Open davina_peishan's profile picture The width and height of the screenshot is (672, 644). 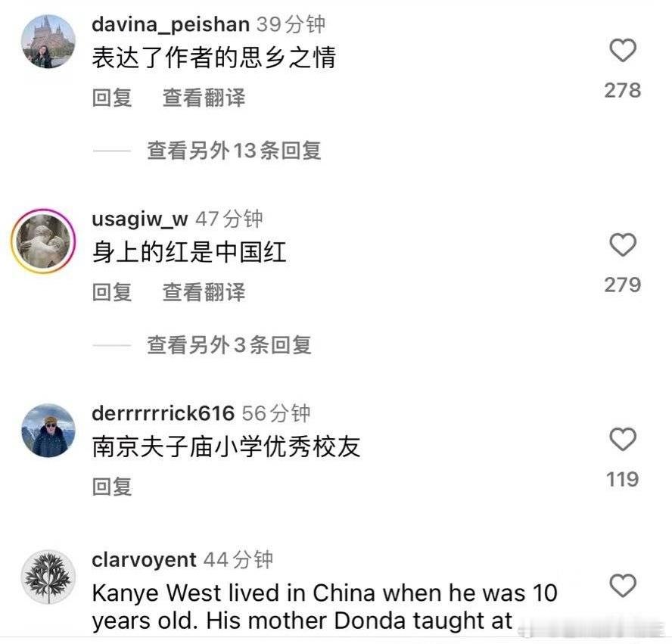[48, 42]
